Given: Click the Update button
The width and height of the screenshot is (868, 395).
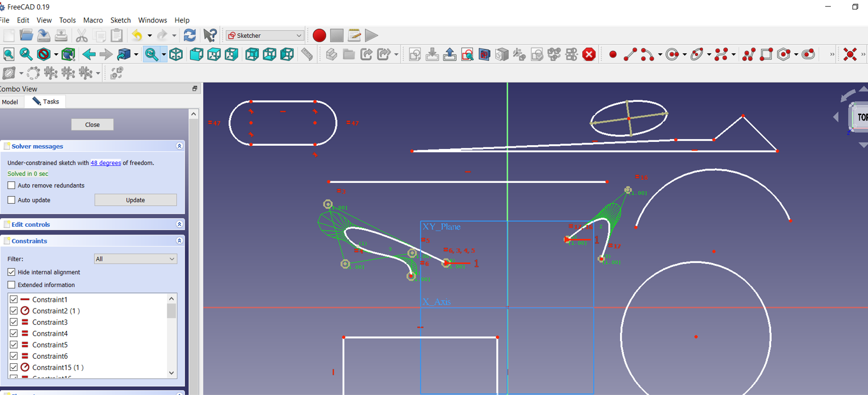Looking at the screenshot, I should click(136, 200).
